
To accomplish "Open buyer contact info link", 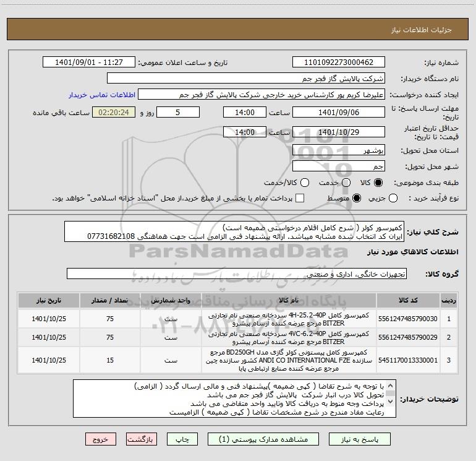I will pos(102,95).
